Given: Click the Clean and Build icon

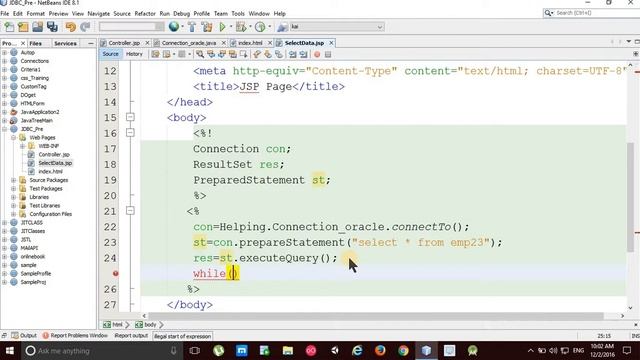Looking at the screenshot, I should click(207, 27).
